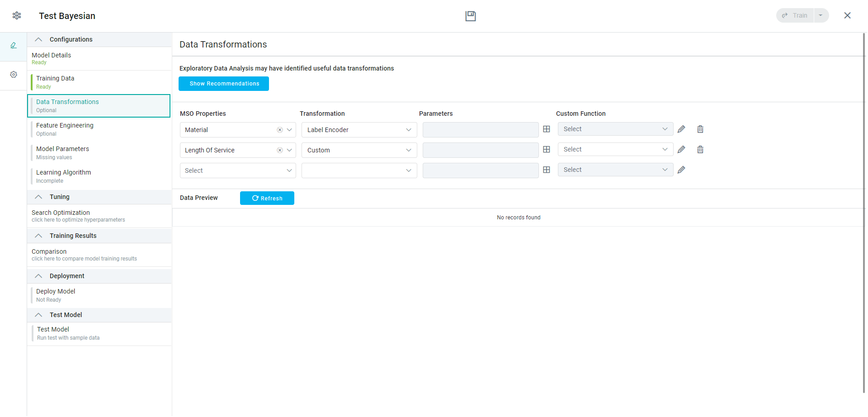
Task: Delete the Material transformation row
Action: click(x=700, y=129)
